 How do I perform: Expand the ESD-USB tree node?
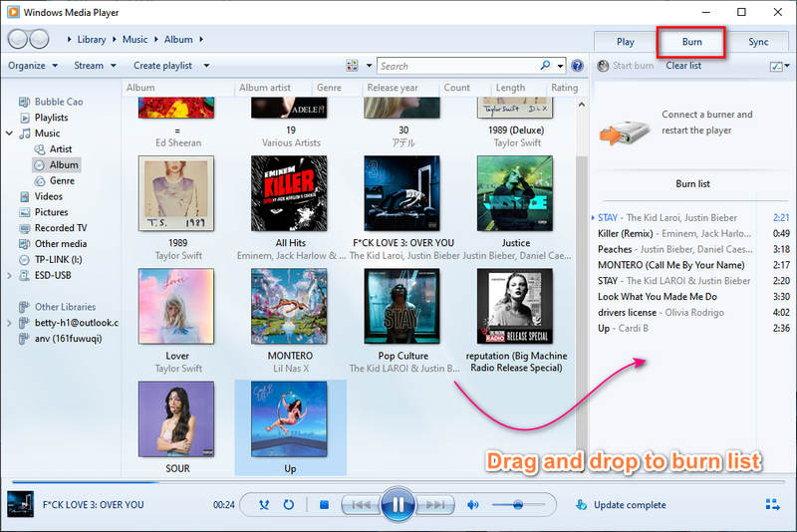pos(9,275)
